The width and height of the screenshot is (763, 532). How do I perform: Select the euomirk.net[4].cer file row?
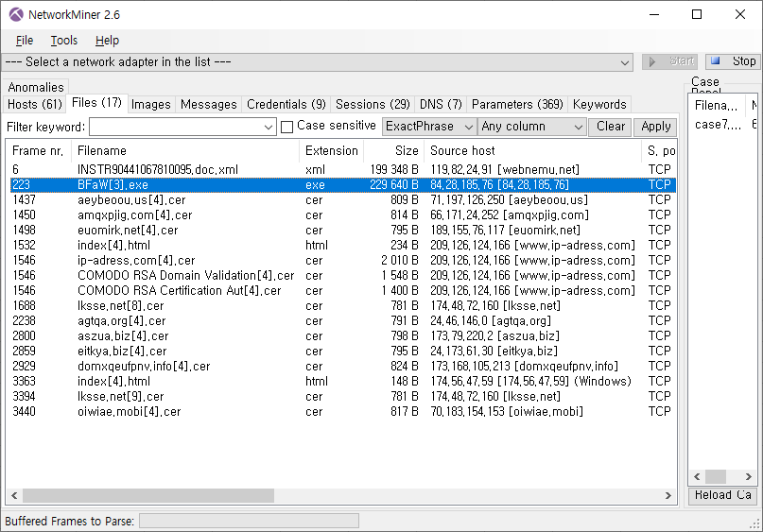point(343,230)
